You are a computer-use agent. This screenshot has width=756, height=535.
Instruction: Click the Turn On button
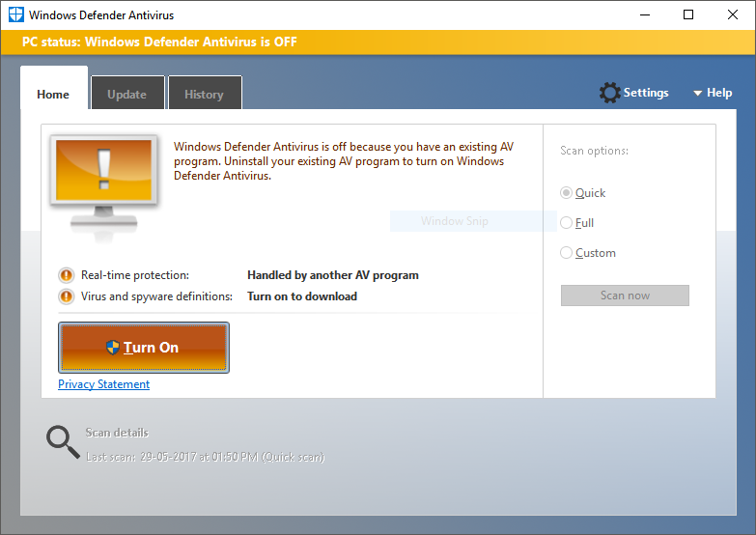point(144,348)
